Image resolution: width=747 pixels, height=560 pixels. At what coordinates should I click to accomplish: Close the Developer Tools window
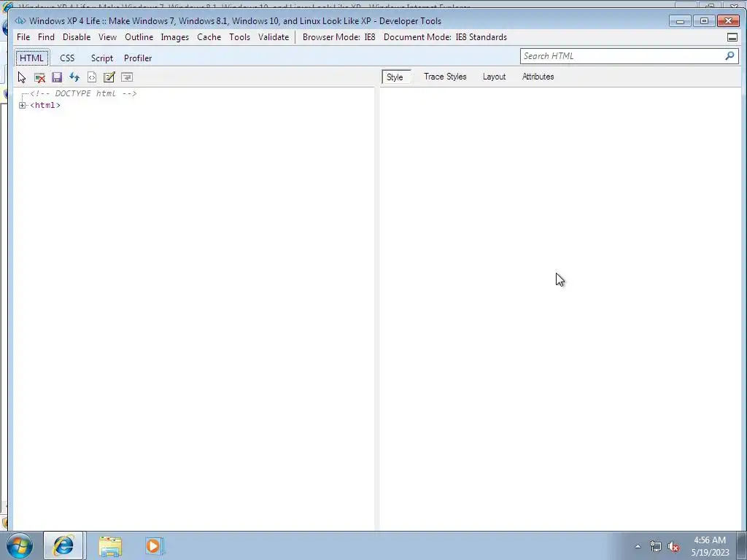tap(729, 21)
